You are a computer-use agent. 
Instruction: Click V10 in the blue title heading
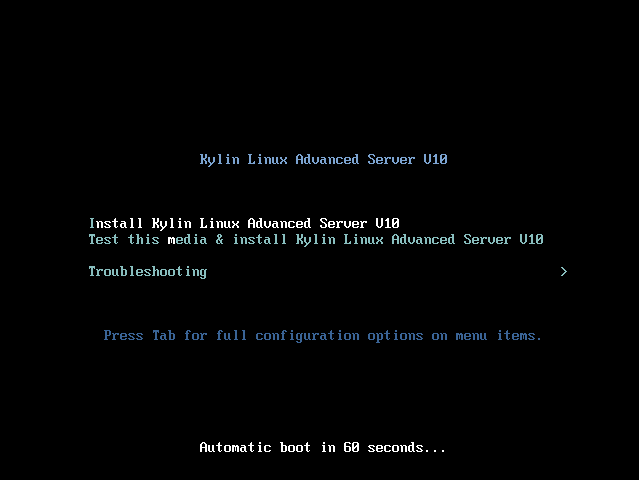(436, 159)
